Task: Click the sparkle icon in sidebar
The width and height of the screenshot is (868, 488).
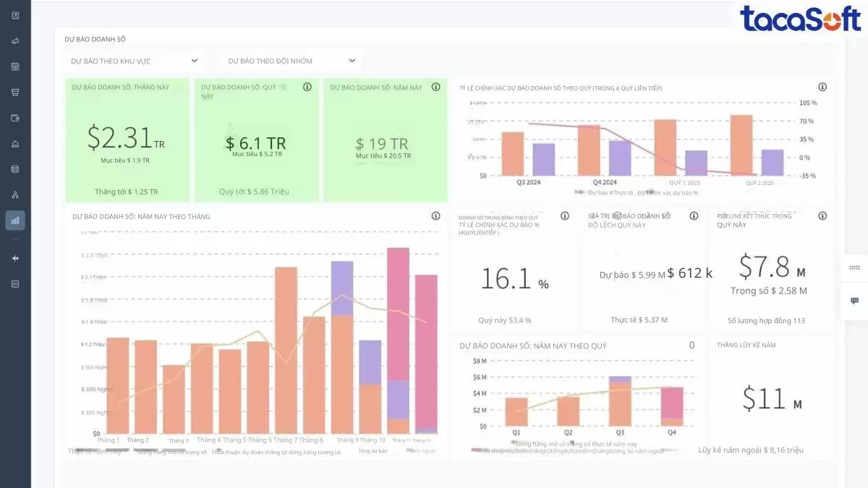Action: point(15,258)
